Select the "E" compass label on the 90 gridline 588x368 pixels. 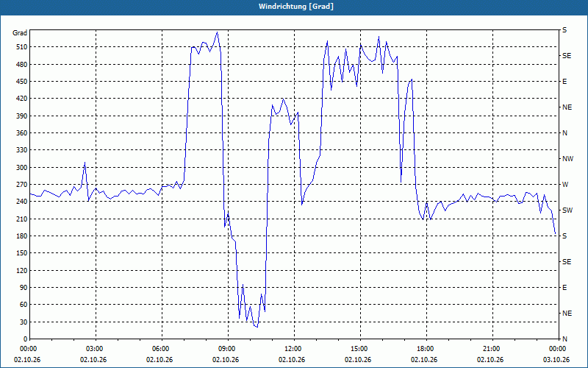(564, 288)
